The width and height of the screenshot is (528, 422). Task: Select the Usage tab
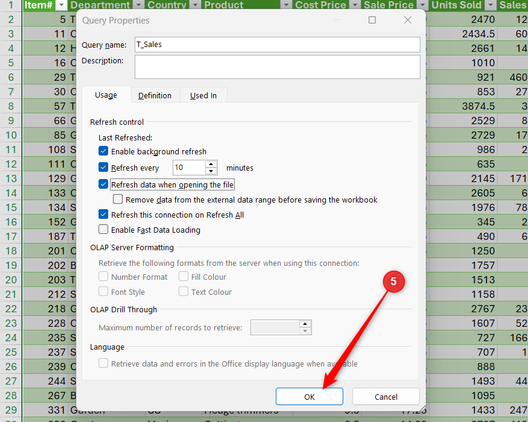(x=106, y=95)
